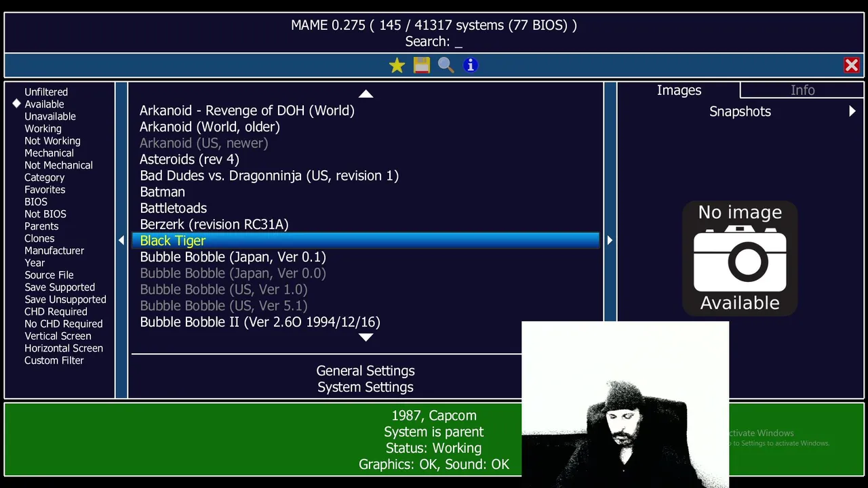Select the Working filter

pyautogui.click(x=43, y=129)
